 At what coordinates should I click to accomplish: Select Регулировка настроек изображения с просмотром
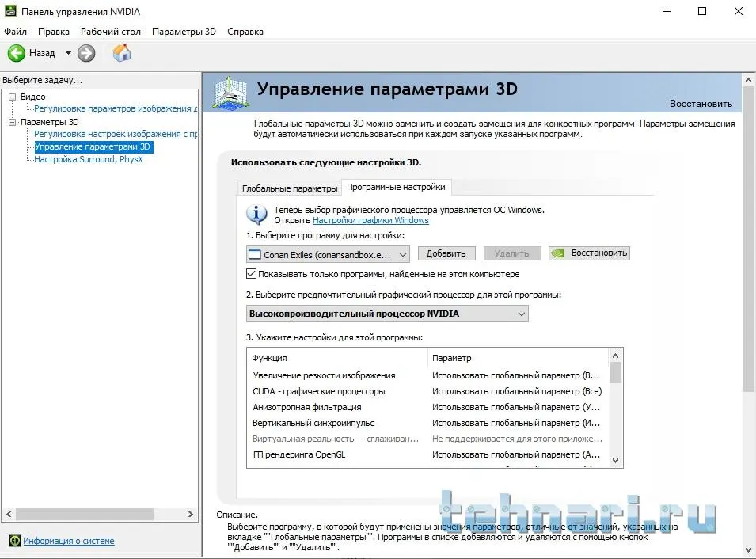pos(116,134)
